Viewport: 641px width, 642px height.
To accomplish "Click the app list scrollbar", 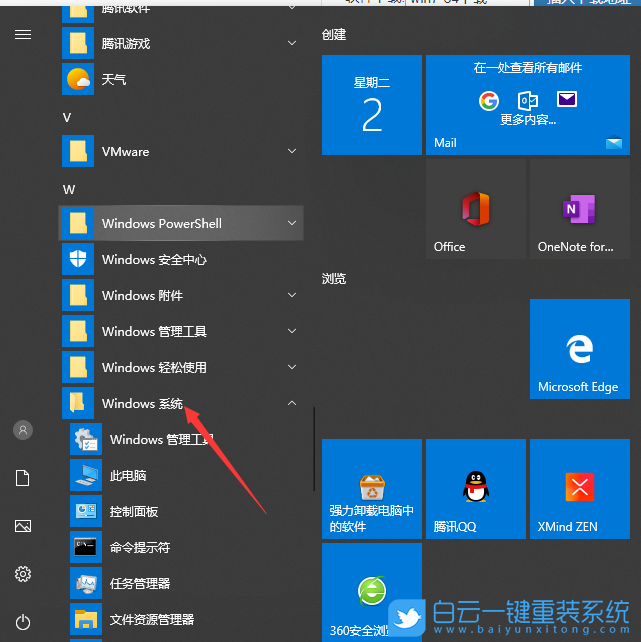I will 314,449.
